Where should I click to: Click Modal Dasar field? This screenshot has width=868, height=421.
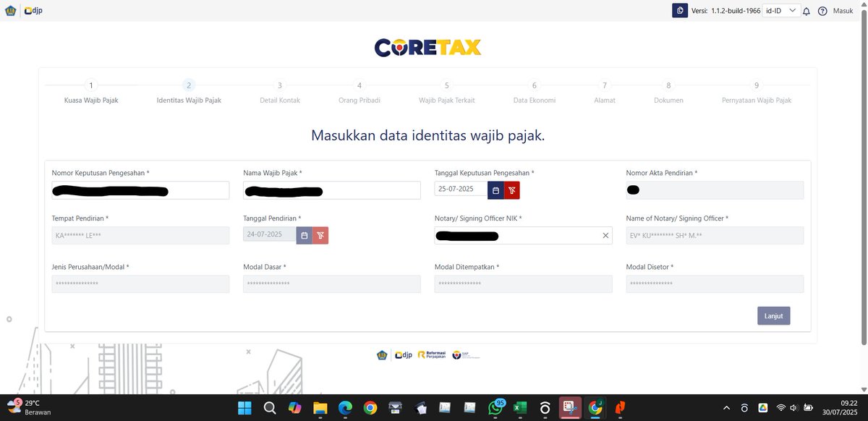[x=332, y=284]
